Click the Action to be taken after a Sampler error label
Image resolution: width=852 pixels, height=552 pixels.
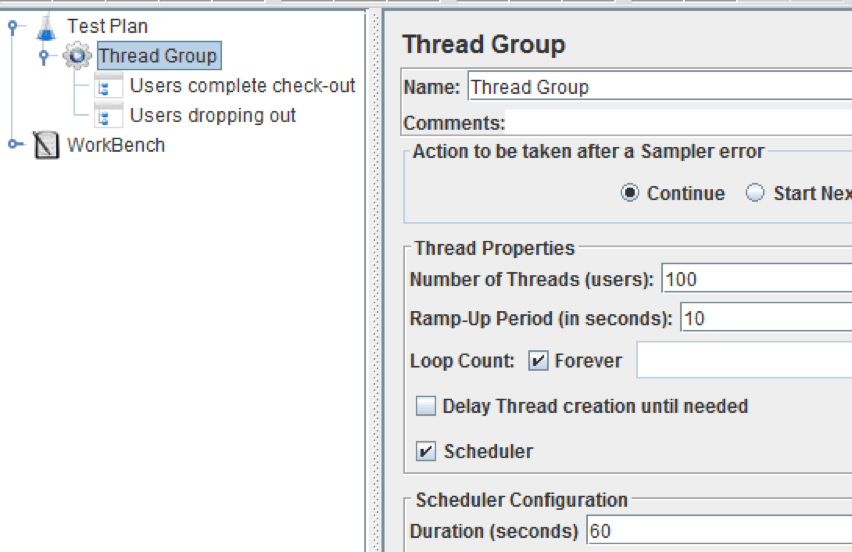pyautogui.click(x=588, y=152)
